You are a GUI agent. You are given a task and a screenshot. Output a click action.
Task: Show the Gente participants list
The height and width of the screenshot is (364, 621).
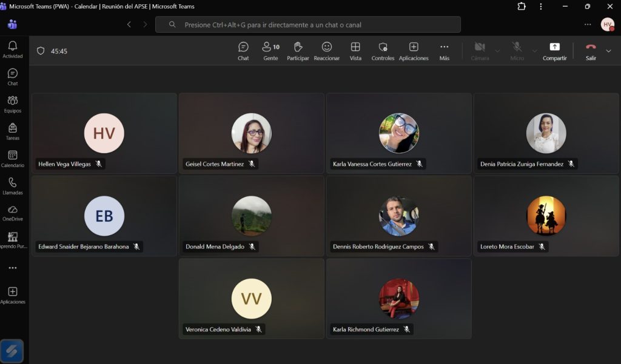tap(270, 51)
